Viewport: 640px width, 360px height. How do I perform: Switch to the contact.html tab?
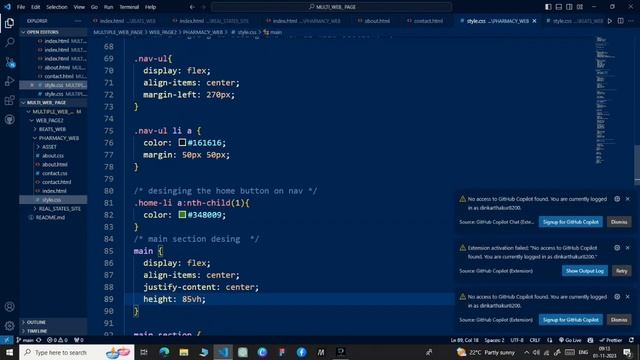(x=428, y=21)
